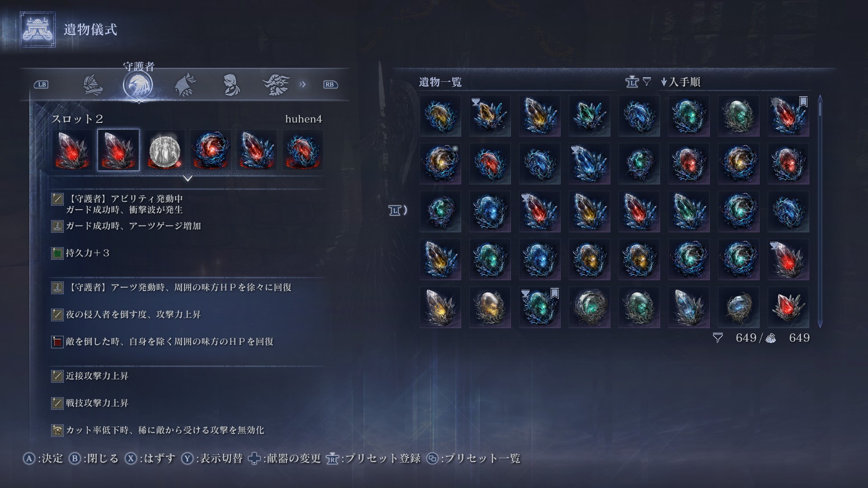This screenshot has height=488, width=868.
Task: Click the silver round vessel relic in slot 2
Action: [165, 150]
